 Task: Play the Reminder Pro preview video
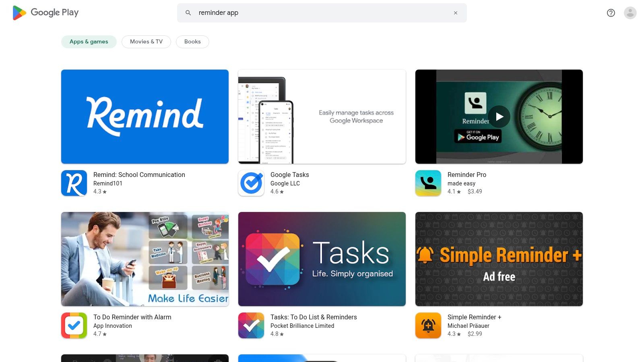coord(499,117)
